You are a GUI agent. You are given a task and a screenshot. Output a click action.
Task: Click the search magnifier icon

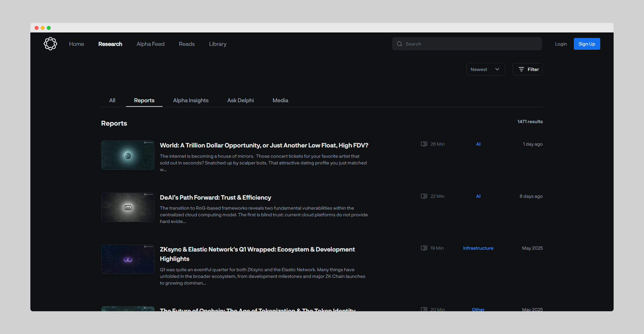click(399, 44)
